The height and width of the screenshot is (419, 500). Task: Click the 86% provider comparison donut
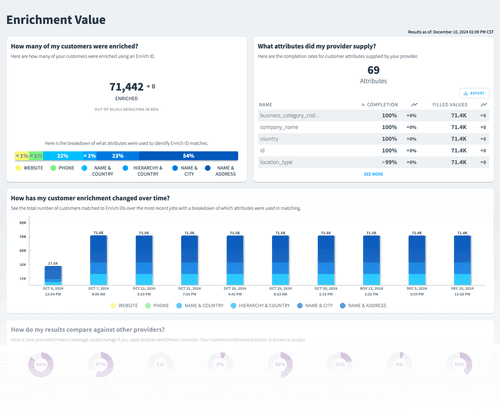click(x=41, y=364)
